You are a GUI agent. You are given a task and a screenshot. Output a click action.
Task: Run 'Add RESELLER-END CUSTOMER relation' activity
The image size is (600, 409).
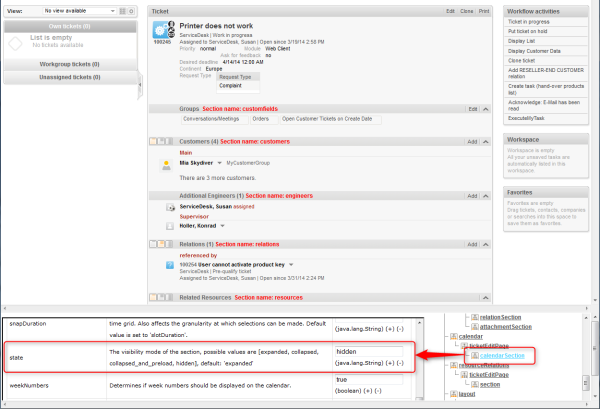coord(546,73)
